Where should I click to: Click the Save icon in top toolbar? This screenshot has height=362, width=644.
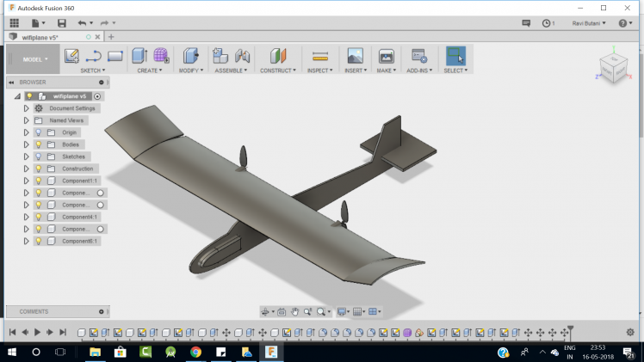tap(61, 23)
